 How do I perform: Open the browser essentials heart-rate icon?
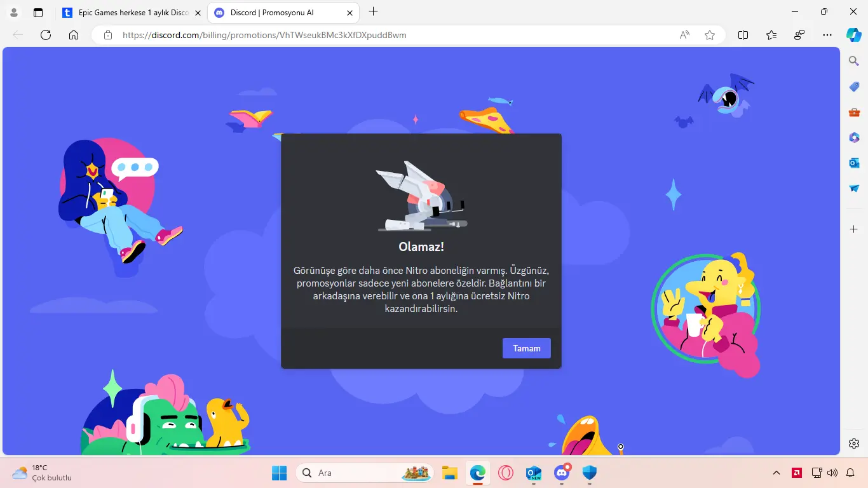(x=799, y=35)
